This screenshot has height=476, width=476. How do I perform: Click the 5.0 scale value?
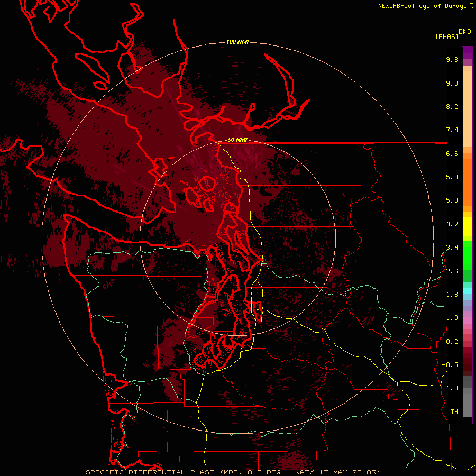pyautogui.click(x=452, y=200)
